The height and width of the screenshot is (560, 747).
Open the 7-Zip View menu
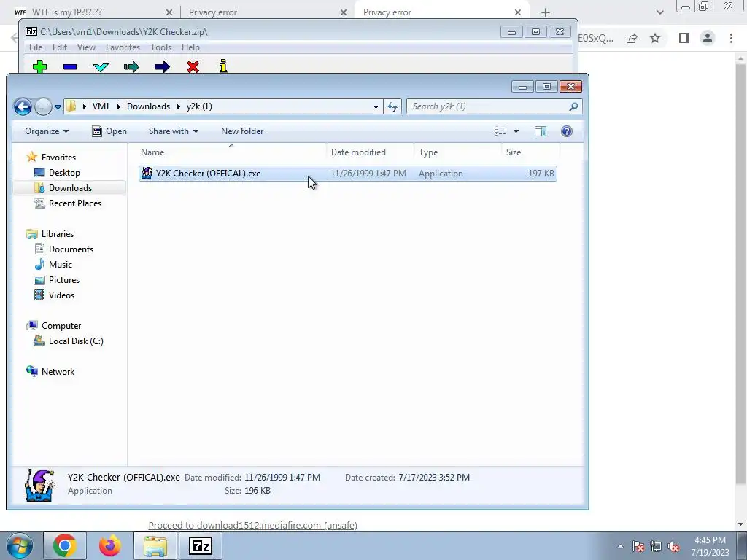pos(86,47)
